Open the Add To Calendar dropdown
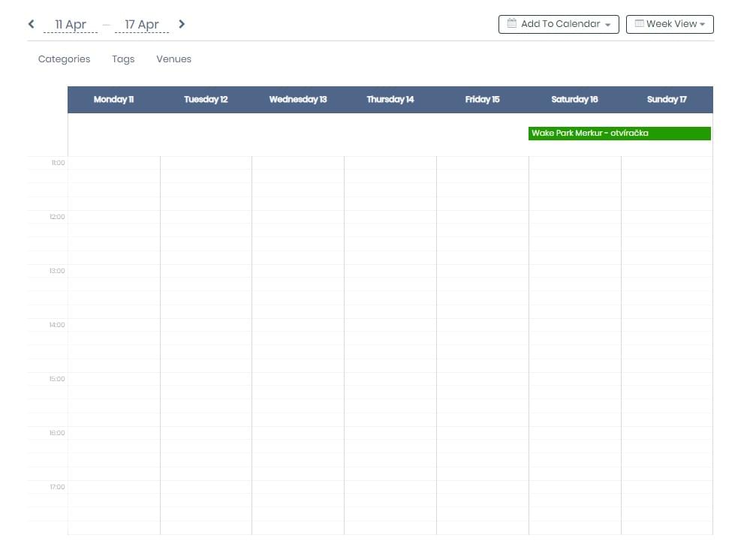This screenshot has height=544, width=756. point(559,24)
